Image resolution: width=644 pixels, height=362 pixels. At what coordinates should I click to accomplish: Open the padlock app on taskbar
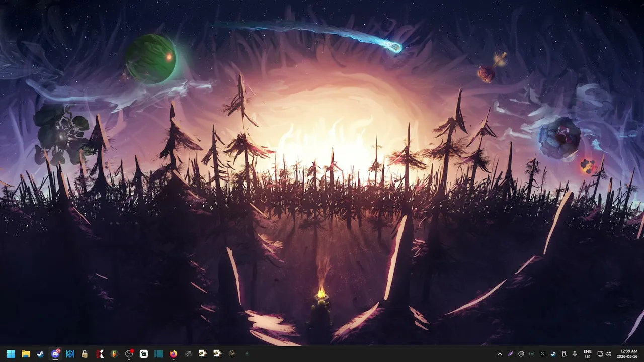85,354
